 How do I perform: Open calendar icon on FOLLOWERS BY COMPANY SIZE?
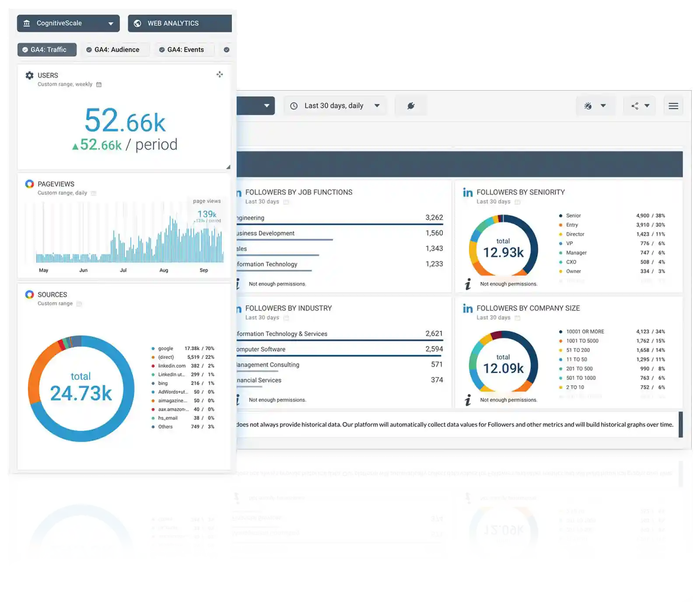click(x=518, y=318)
